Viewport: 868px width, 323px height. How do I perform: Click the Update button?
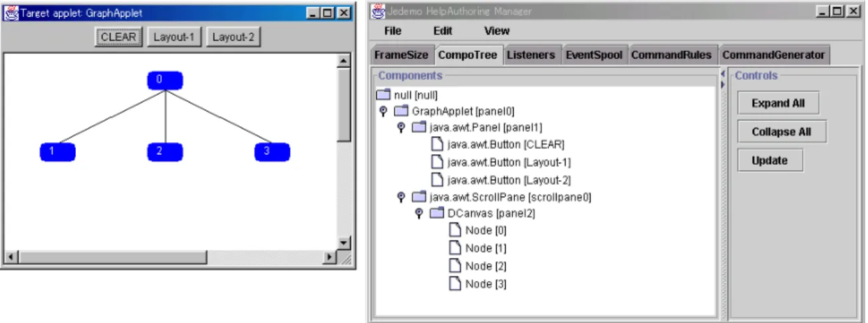pos(770,160)
